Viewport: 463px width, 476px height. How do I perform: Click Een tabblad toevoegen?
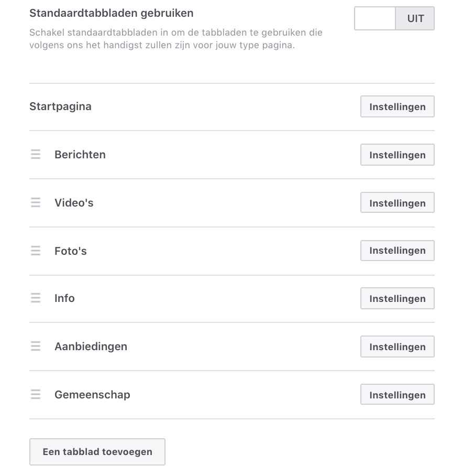97,451
